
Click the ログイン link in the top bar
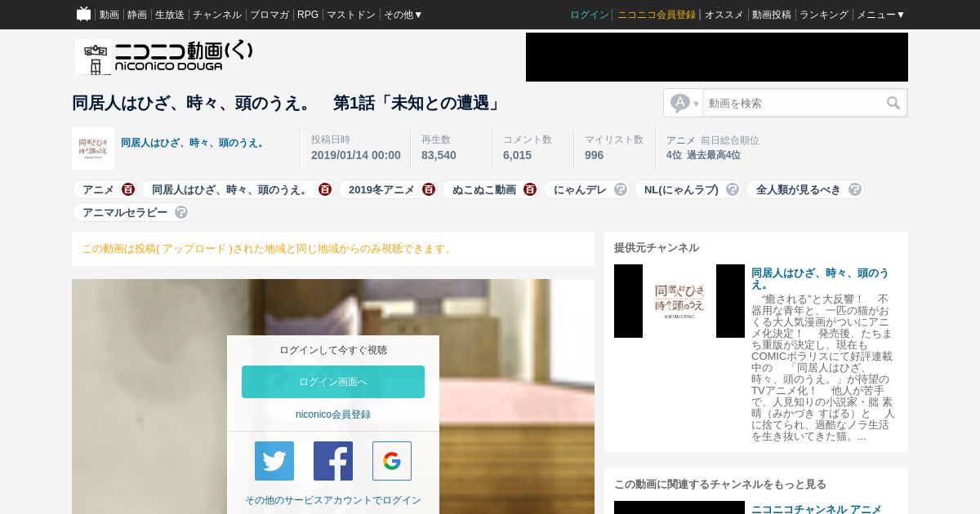click(590, 15)
